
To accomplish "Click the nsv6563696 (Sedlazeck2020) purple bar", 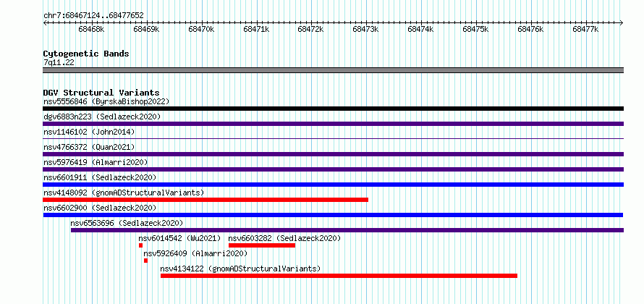I will click(347, 230).
